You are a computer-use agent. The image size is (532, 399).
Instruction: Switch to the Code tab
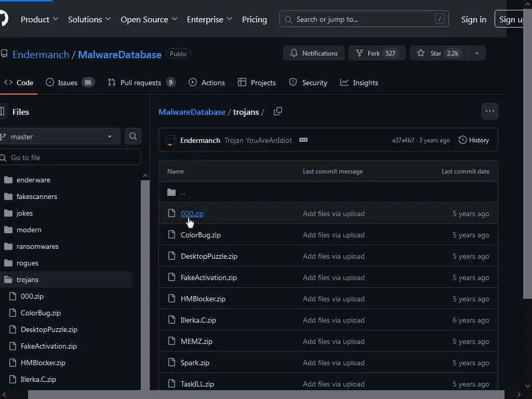click(19, 83)
